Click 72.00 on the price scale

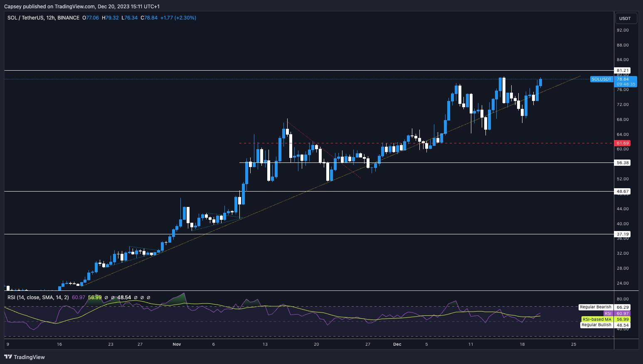[623, 105]
